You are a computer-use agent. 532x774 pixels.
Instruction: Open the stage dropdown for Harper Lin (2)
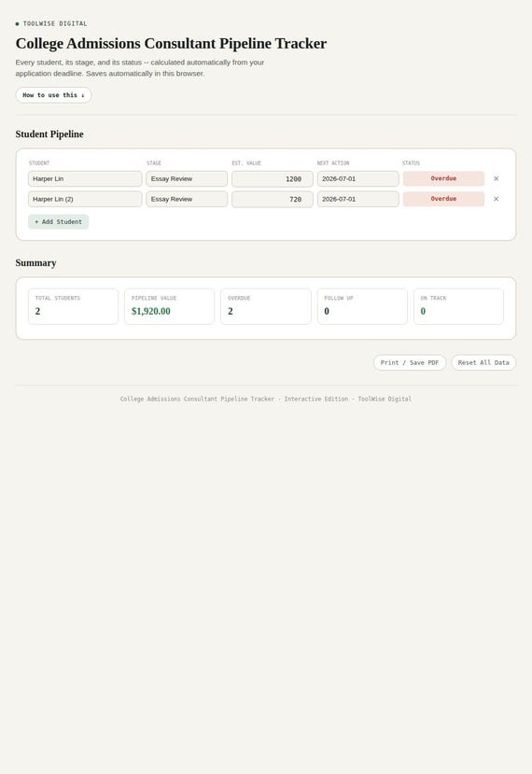click(x=187, y=199)
